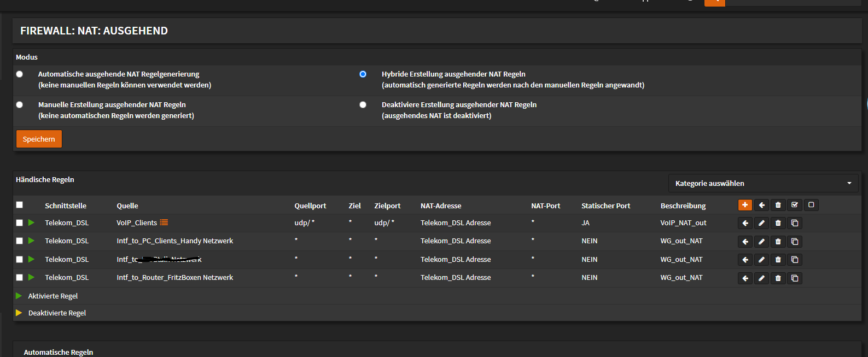This screenshot has height=357, width=868.
Task: Delete all selected rules via header trash
Action: (x=778, y=205)
